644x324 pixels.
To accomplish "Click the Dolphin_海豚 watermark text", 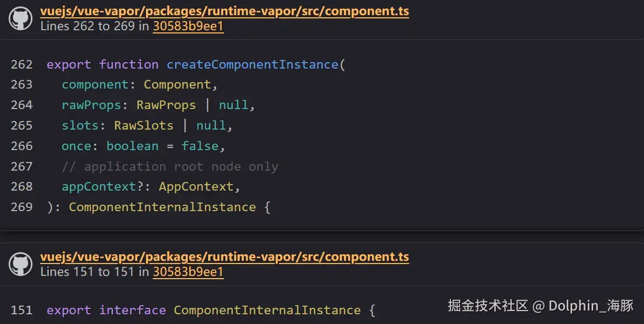I will point(591,306).
